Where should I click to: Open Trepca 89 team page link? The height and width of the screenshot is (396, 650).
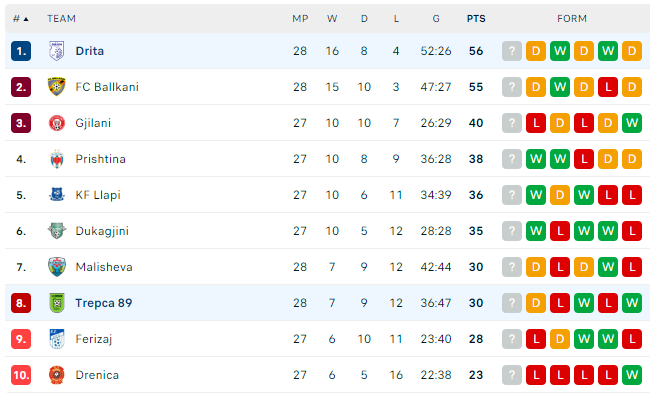point(104,303)
